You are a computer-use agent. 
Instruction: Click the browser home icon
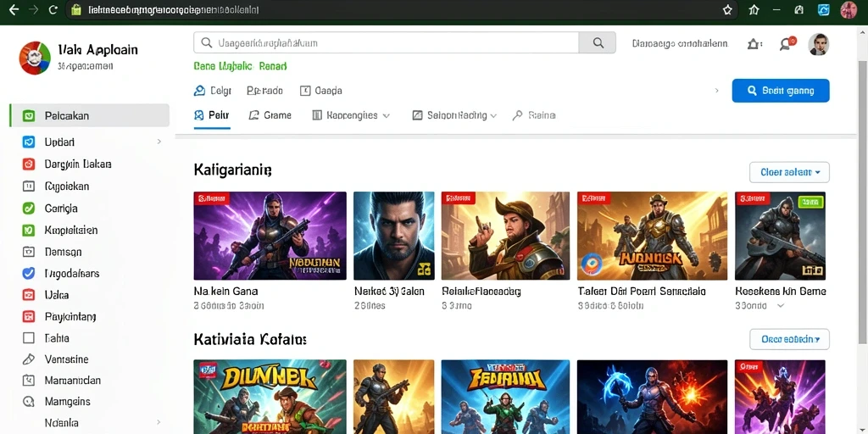[754, 10]
